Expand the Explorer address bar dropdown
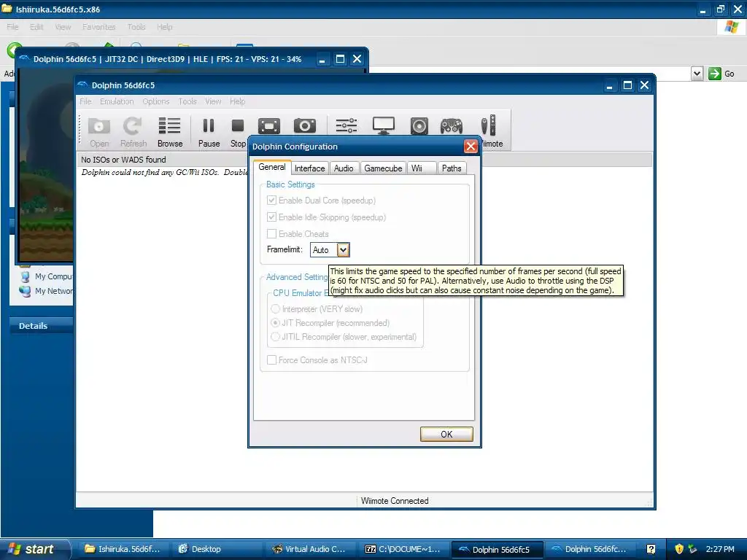Screen dimensions: 747x560 point(697,74)
